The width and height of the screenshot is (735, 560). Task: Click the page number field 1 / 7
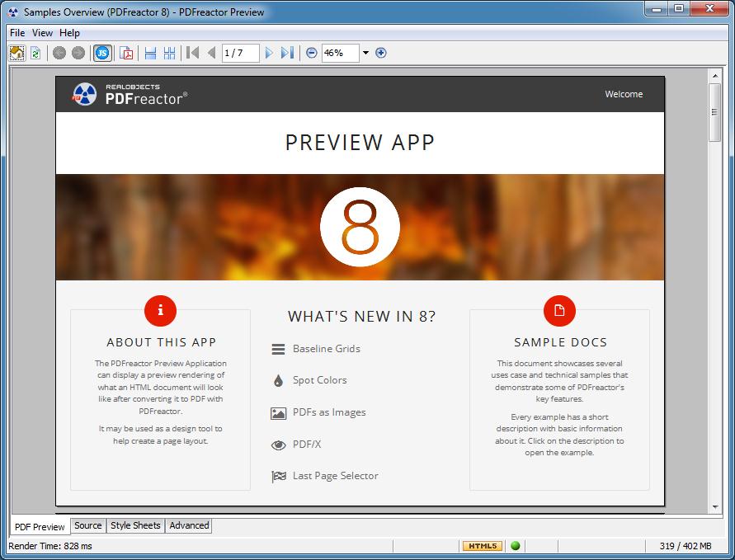tap(240, 53)
